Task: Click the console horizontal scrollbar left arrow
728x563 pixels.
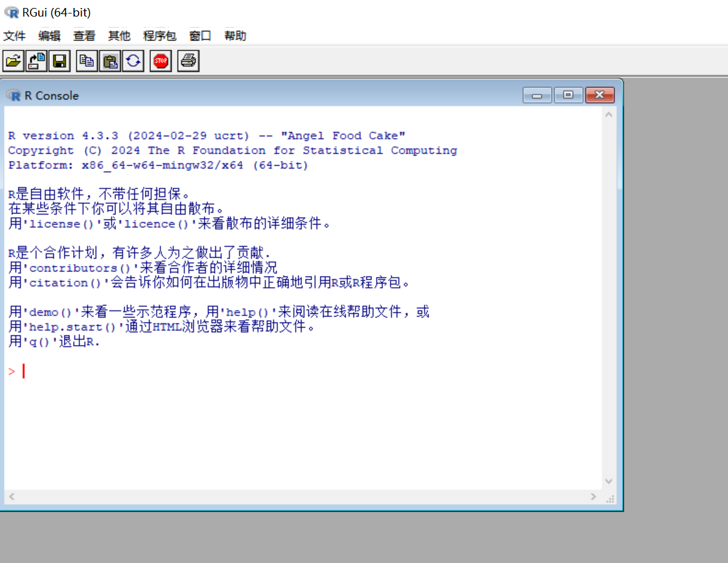Action: 12,497
